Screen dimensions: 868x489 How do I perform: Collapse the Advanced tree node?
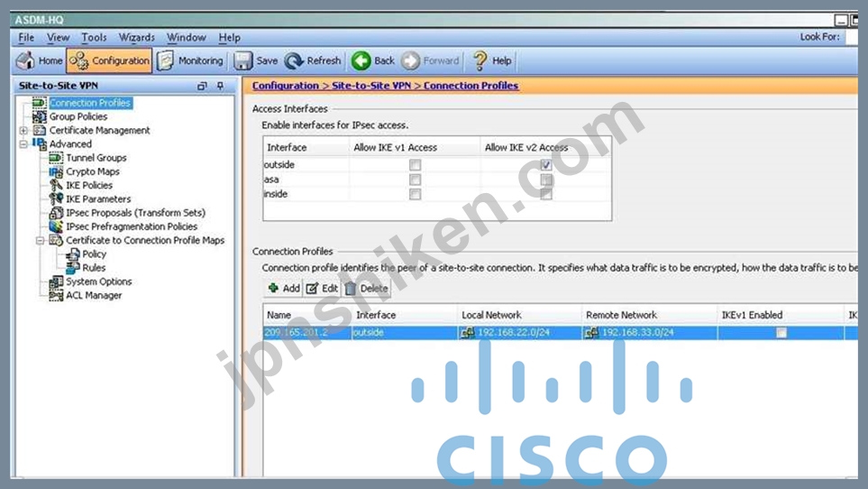tap(23, 144)
